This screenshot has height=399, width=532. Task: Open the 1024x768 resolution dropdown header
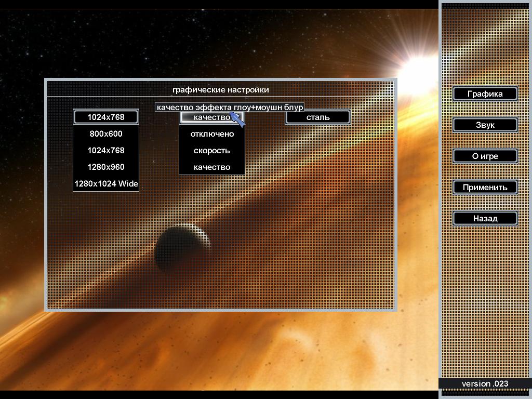[106, 117]
